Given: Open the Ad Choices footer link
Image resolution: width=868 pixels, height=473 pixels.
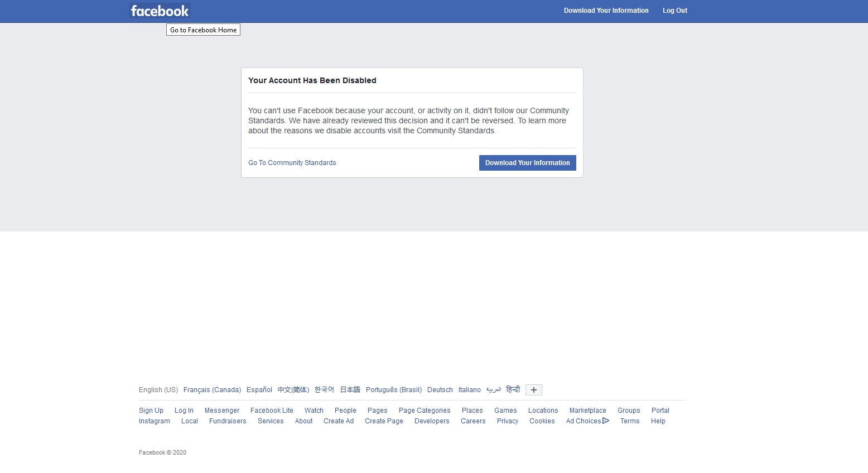Looking at the screenshot, I should 587,421.
